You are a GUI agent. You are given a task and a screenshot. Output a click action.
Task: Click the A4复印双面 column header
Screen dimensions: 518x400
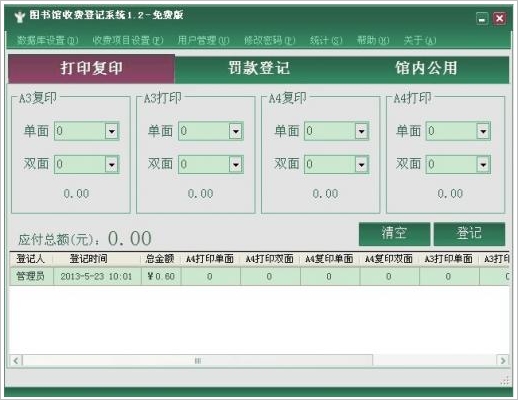[x=389, y=259]
